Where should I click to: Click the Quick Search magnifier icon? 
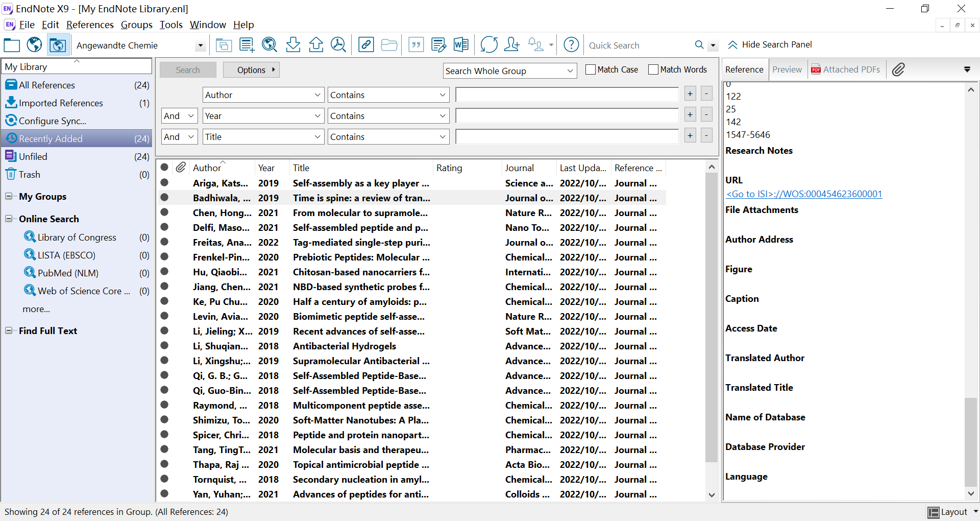pyautogui.click(x=699, y=45)
